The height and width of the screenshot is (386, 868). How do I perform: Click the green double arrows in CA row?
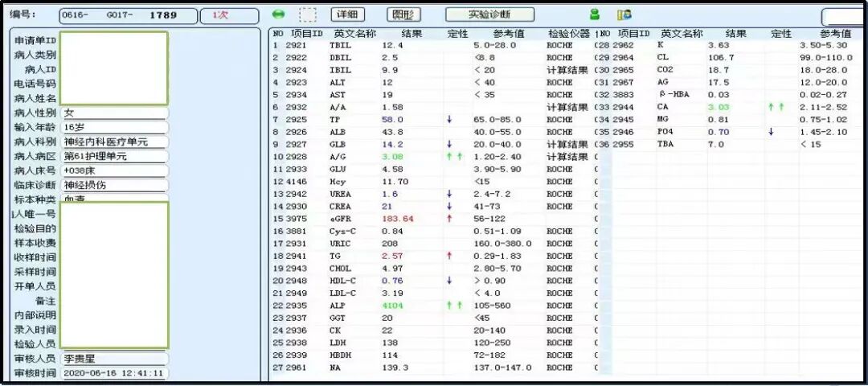(776, 108)
